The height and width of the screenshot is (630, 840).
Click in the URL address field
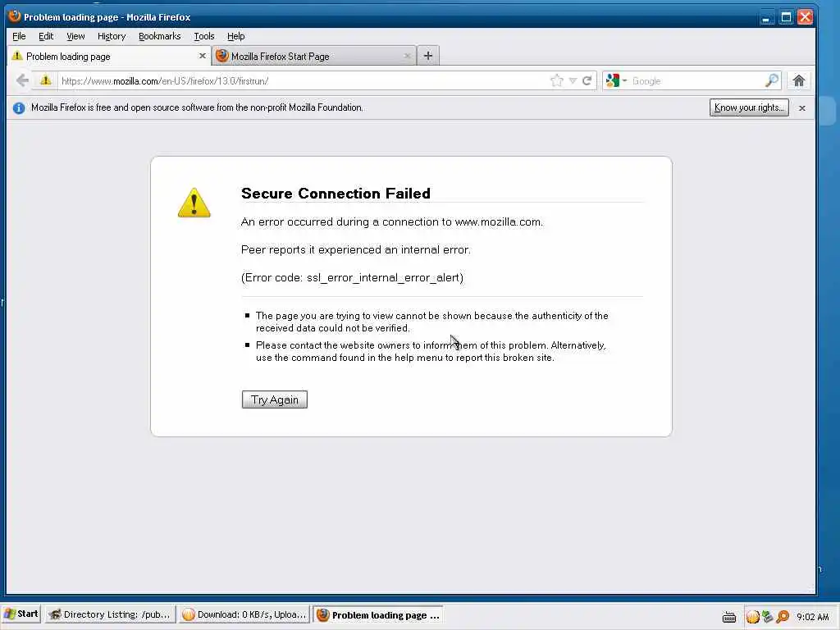pos(303,81)
